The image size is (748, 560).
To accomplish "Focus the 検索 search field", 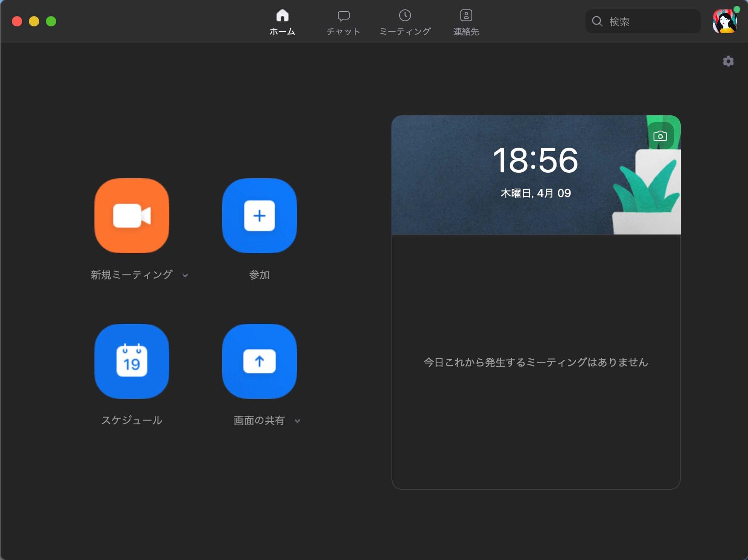I will [643, 21].
